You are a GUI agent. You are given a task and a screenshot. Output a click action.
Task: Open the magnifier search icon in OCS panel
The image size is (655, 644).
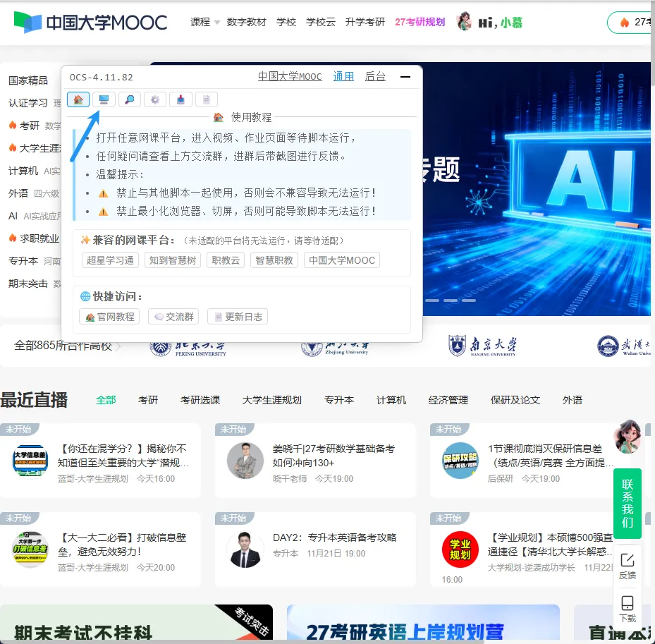pos(129,99)
